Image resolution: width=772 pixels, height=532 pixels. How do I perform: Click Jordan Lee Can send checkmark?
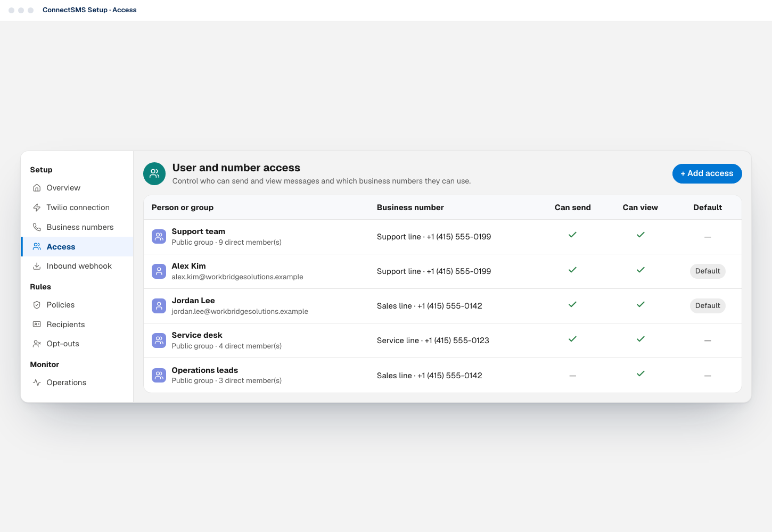click(x=573, y=304)
